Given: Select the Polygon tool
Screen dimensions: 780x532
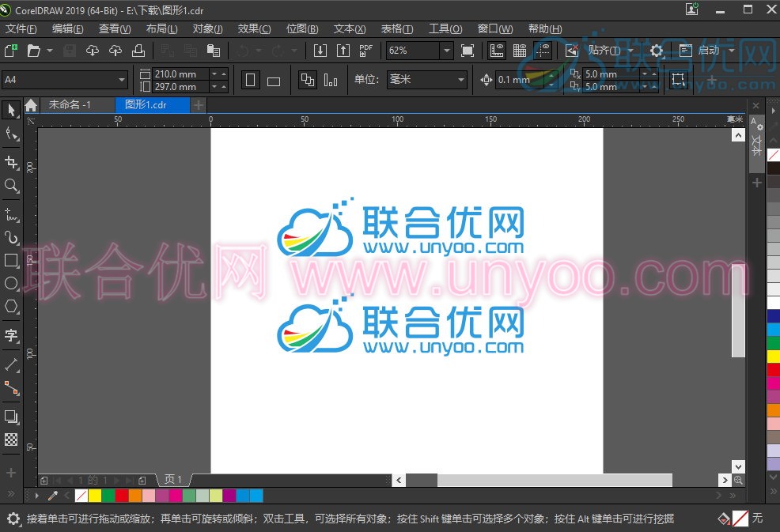Looking at the screenshot, I should tap(11, 307).
